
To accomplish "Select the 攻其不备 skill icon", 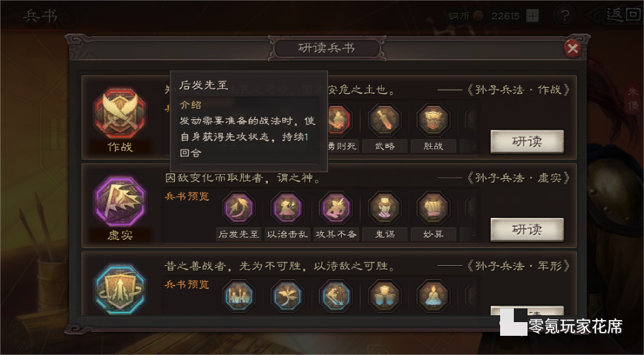I will 336,208.
